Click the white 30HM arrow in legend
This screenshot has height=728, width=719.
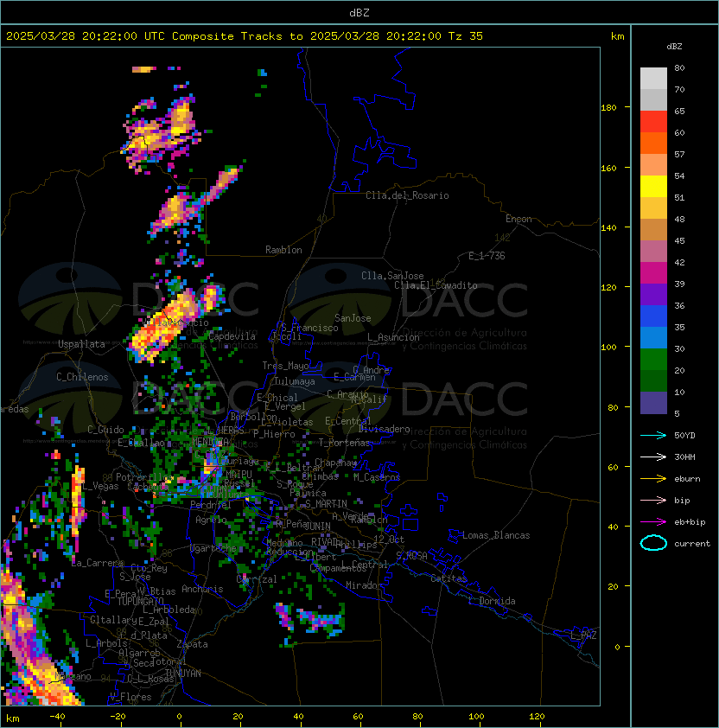point(653,457)
